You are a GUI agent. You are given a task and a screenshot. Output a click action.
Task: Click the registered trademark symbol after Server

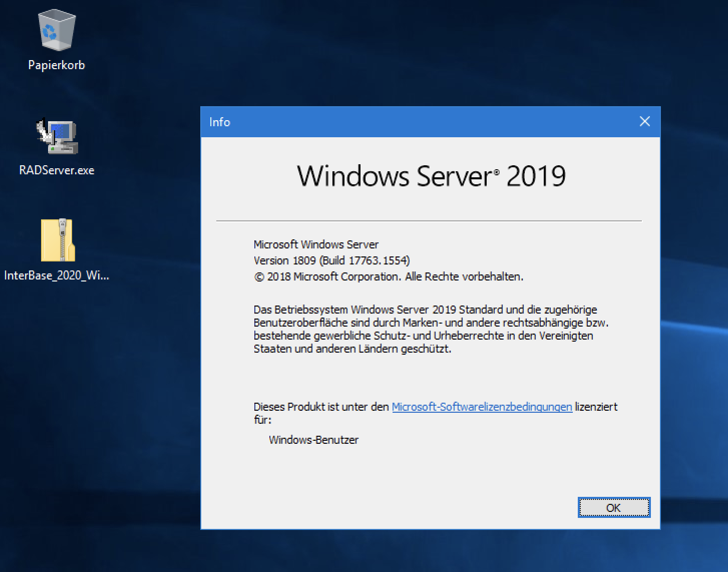497,172
